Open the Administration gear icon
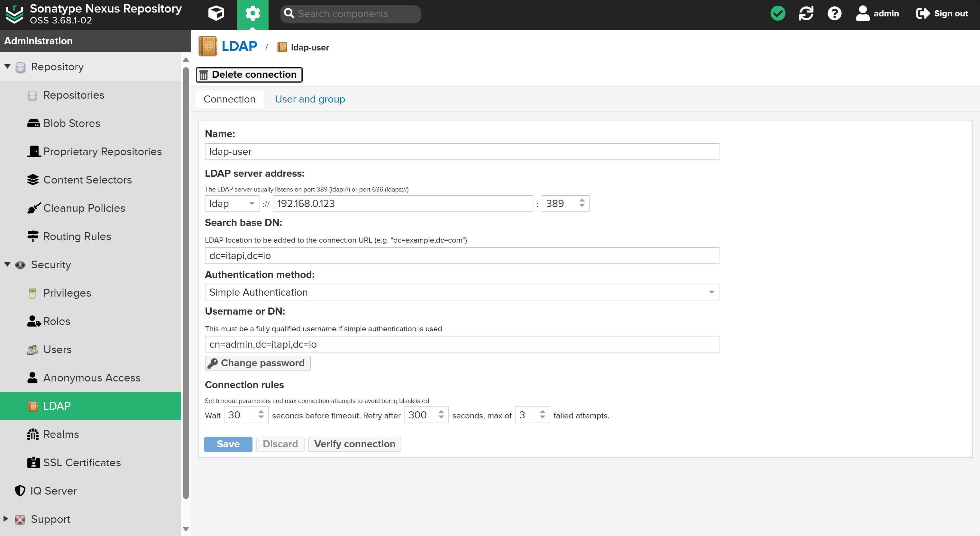This screenshot has height=536, width=980. [x=252, y=14]
